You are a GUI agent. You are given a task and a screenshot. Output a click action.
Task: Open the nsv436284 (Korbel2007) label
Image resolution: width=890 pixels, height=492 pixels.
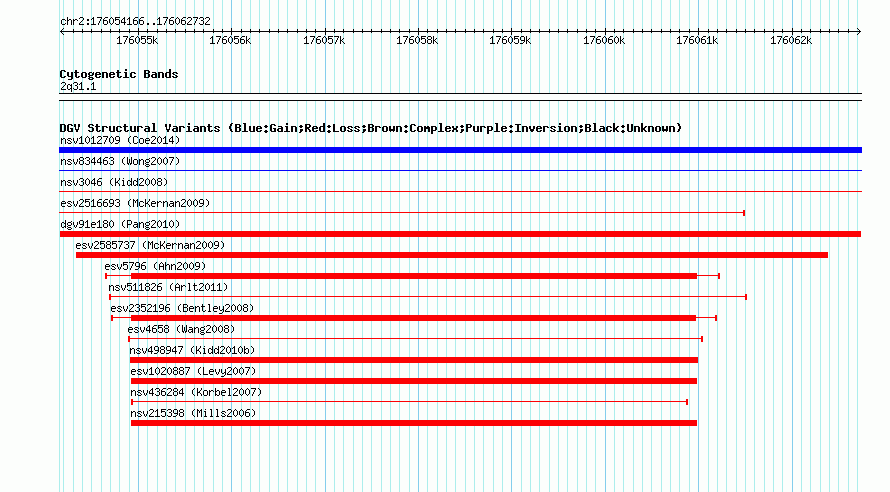196,392
